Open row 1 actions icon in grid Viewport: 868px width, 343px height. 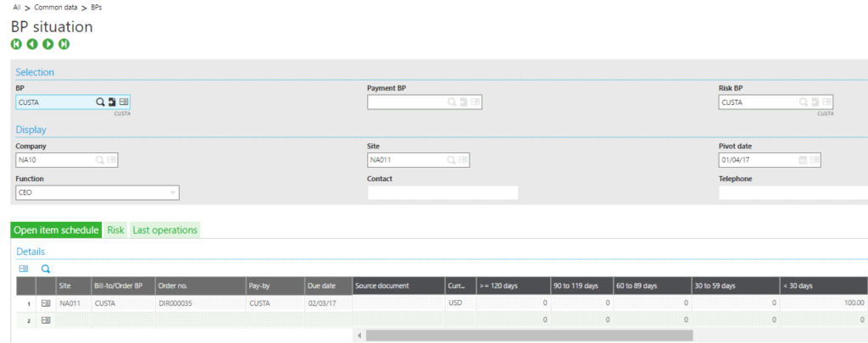[46, 302]
